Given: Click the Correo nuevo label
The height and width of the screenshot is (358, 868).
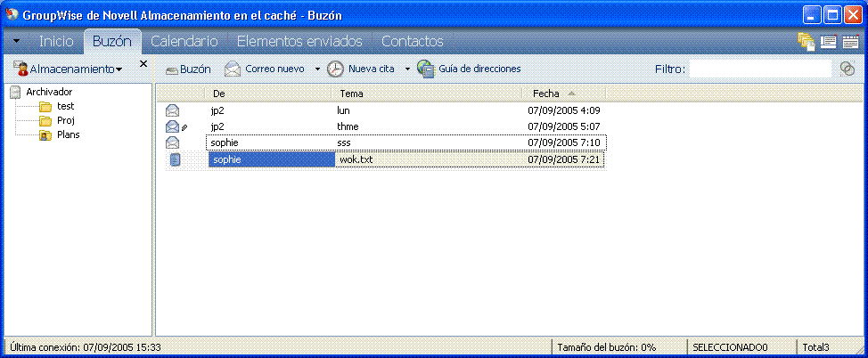Looking at the screenshot, I should pyautogui.click(x=274, y=69).
